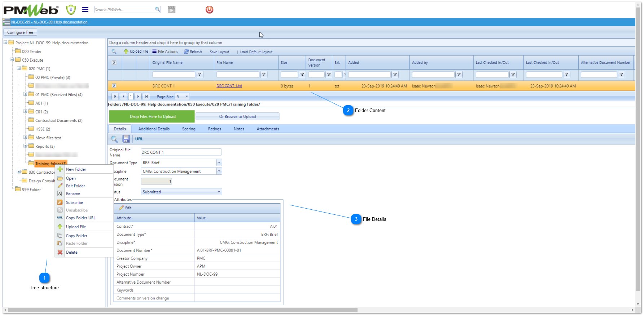This screenshot has width=644, height=316.
Task: Expand the 01 PMC (Received Files) node
Action: tap(25, 94)
